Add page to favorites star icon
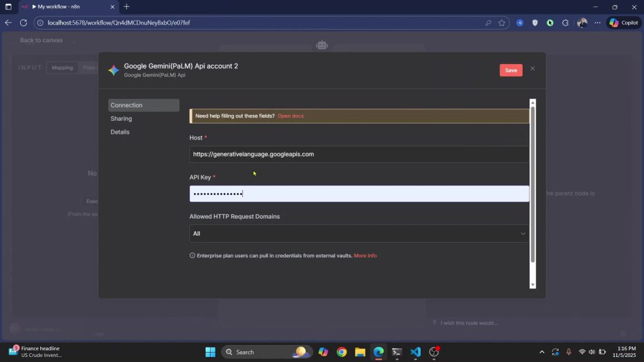 click(502, 23)
